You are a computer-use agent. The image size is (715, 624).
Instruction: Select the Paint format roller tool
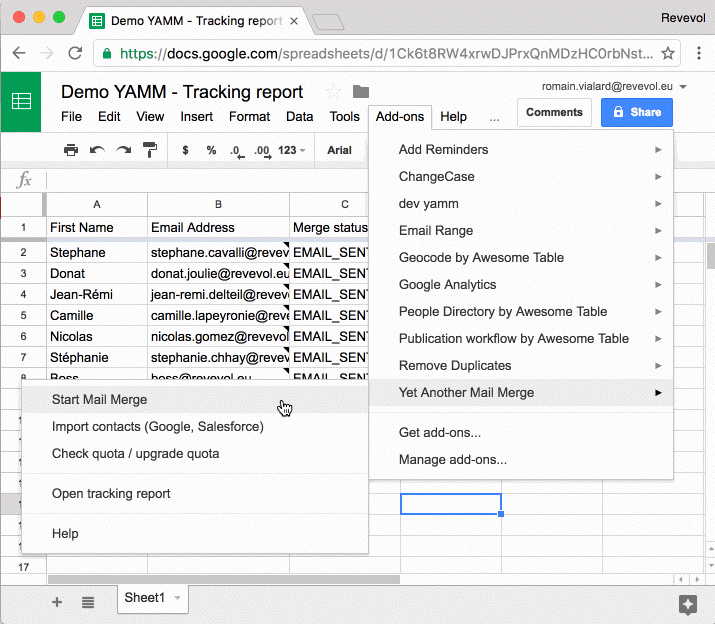150,150
